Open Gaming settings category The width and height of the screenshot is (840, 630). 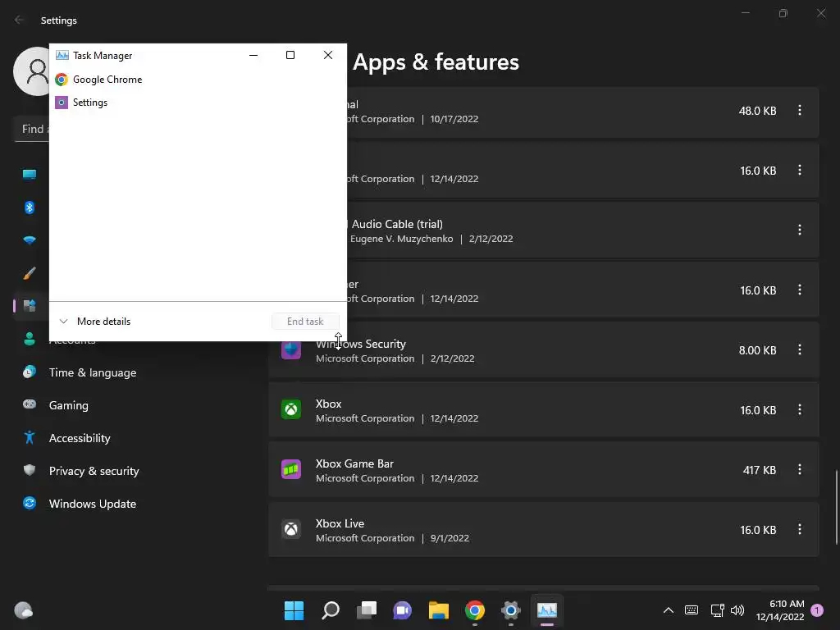69,405
